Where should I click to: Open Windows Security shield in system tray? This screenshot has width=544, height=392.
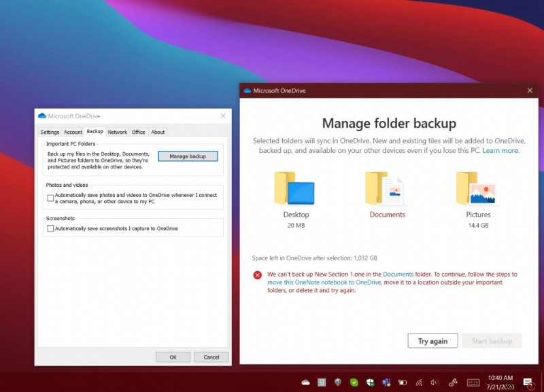369,382
